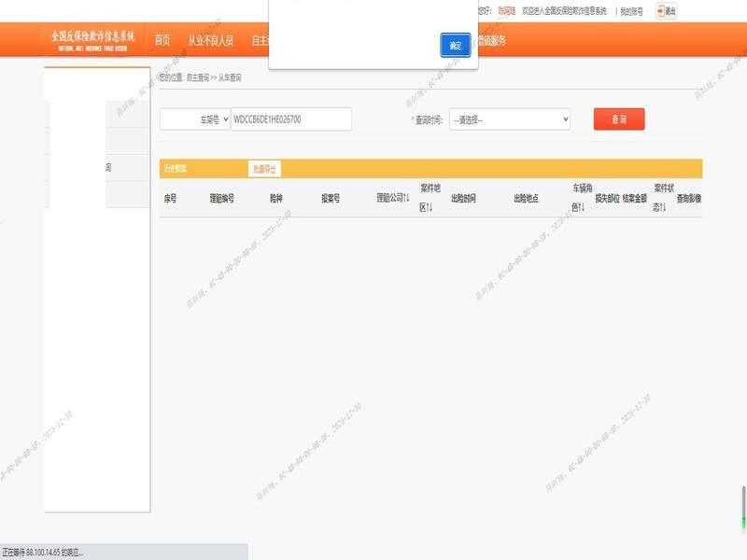Viewport: 747px width, 560px height.
Task: Sort by 理赔公司 column arrows
Action: [406, 198]
